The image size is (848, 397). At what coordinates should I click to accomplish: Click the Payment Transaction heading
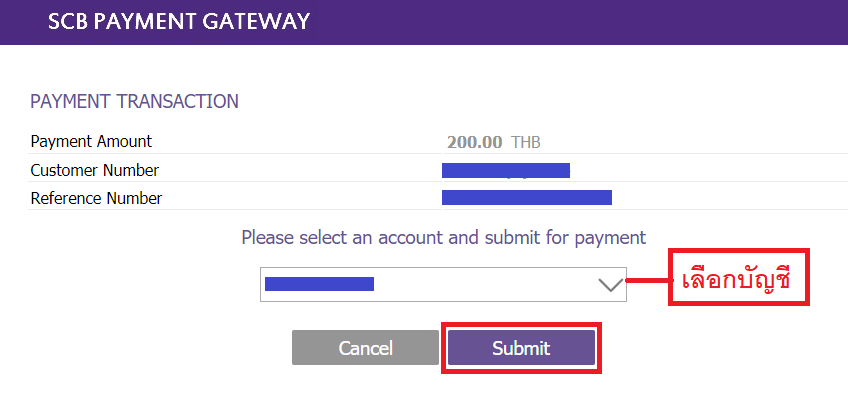134,102
